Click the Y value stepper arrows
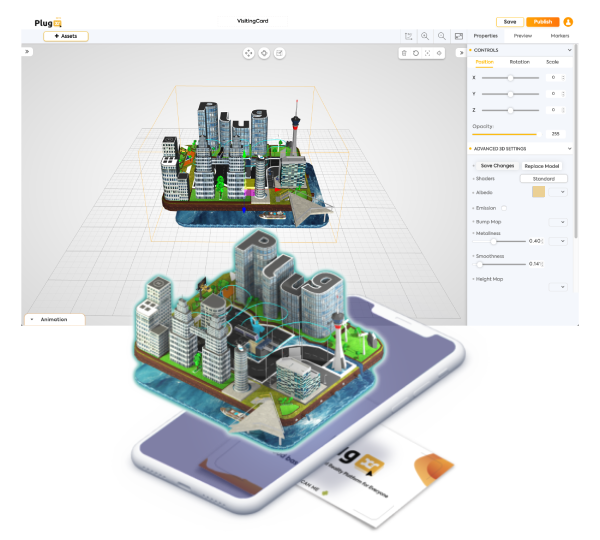The image size is (600, 540). 563,94
